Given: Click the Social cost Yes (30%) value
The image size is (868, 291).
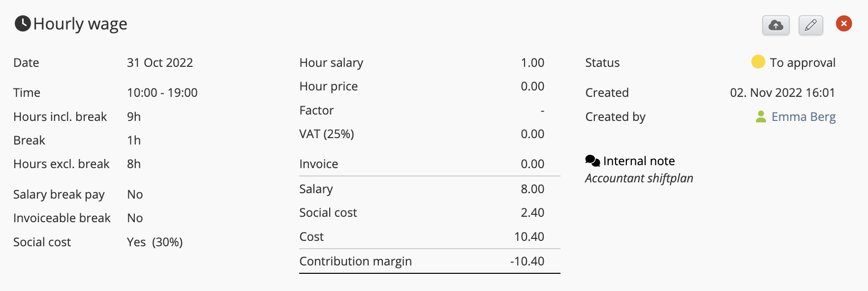Looking at the screenshot, I should 155,242.
